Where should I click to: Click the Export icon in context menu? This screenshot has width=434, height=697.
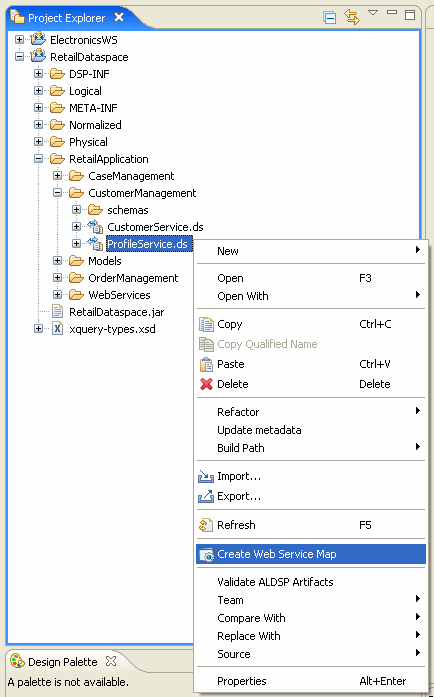point(206,496)
